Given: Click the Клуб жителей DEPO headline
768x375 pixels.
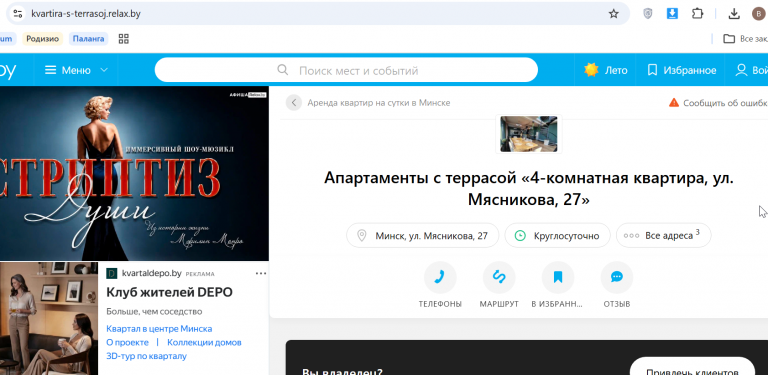Looking at the screenshot, I should point(169,292).
